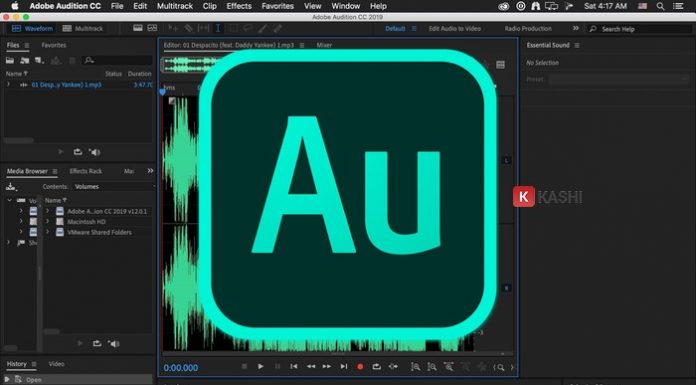Screen dimensions: 696x385
Task: Select the Marquee Selection tool
Action: 233,28
